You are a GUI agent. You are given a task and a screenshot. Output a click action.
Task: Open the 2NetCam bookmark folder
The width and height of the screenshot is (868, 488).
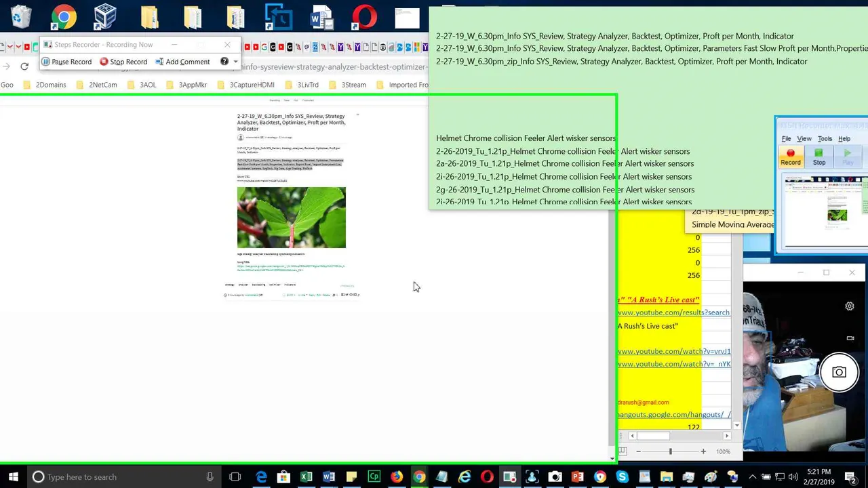click(96, 85)
